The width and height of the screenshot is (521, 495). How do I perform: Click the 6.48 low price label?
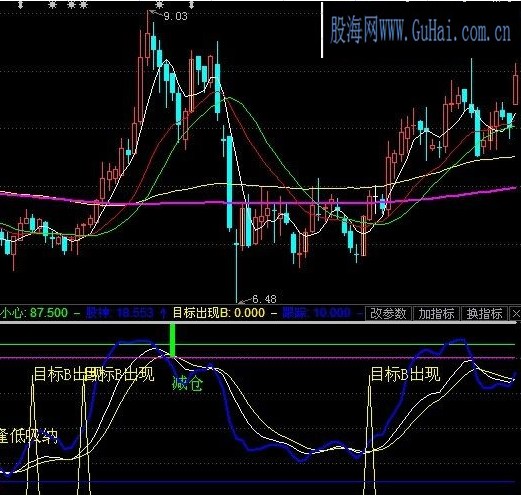[264, 299]
